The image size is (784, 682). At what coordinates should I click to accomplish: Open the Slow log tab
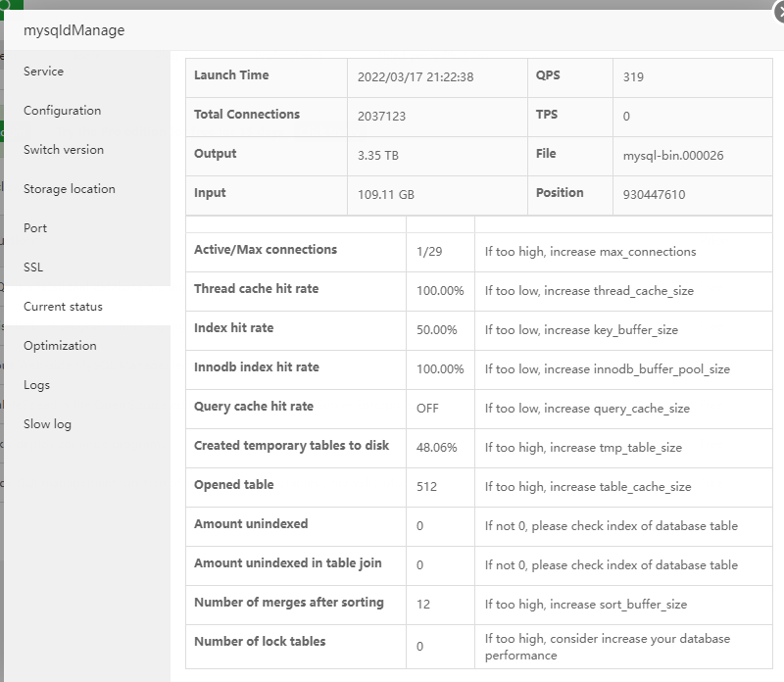[x=47, y=424]
